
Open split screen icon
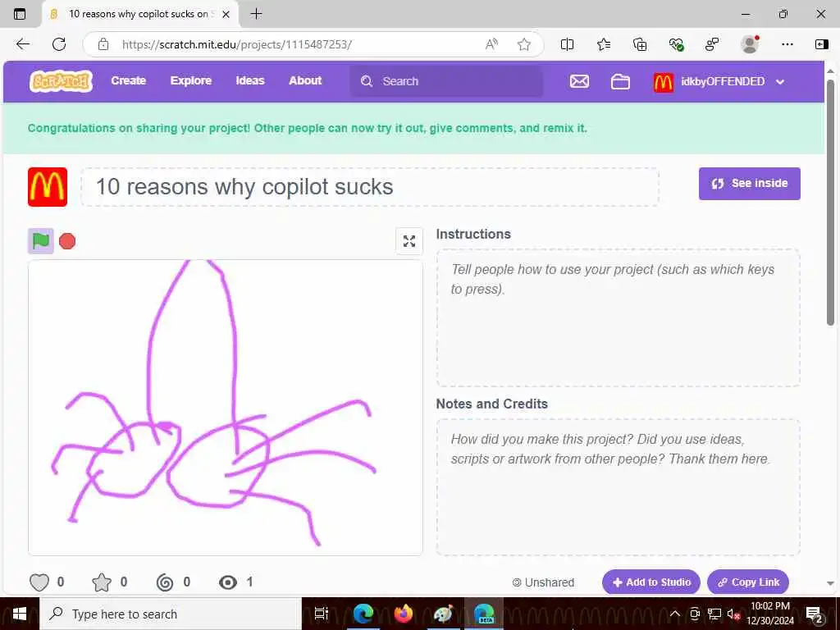pos(567,44)
